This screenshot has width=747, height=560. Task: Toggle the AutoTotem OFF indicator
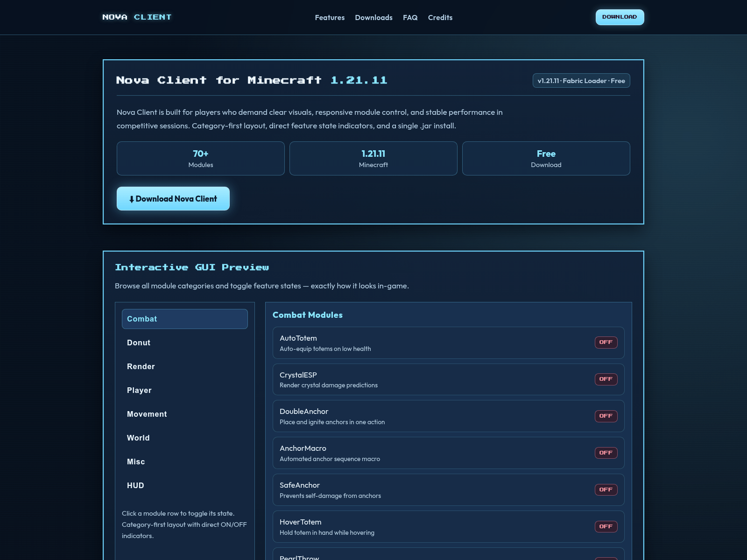[x=606, y=343]
